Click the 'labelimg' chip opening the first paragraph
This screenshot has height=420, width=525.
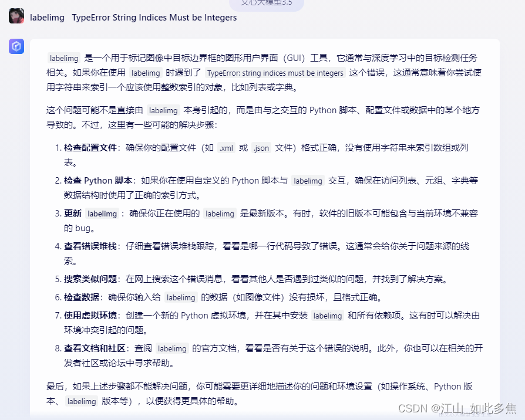click(64, 58)
